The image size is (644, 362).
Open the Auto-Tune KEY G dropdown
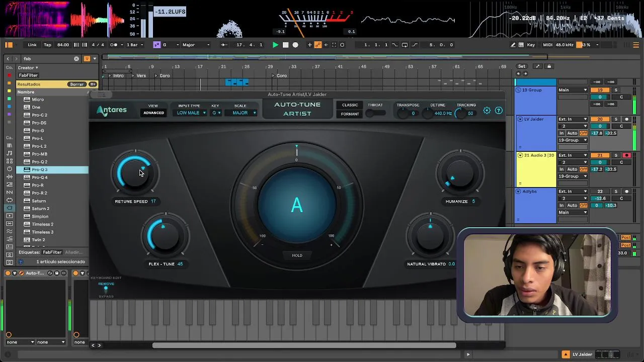coord(216,113)
